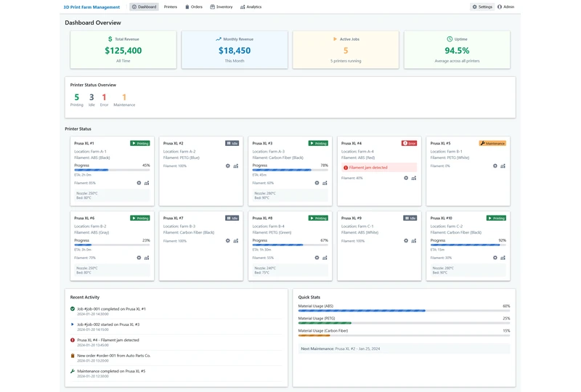Open gear icon on Prusa XL #5 card

coord(495,166)
